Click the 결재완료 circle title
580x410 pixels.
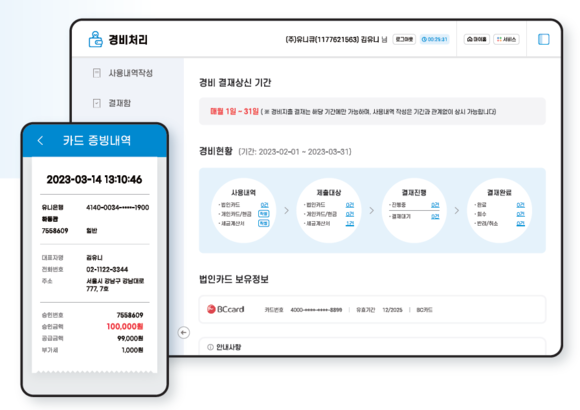(x=499, y=192)
